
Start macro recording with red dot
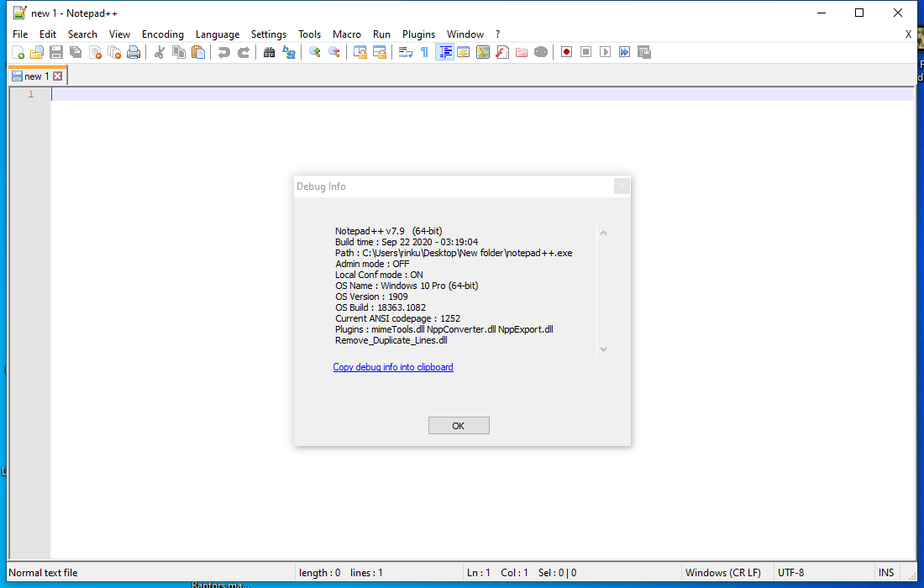[566, 52]
